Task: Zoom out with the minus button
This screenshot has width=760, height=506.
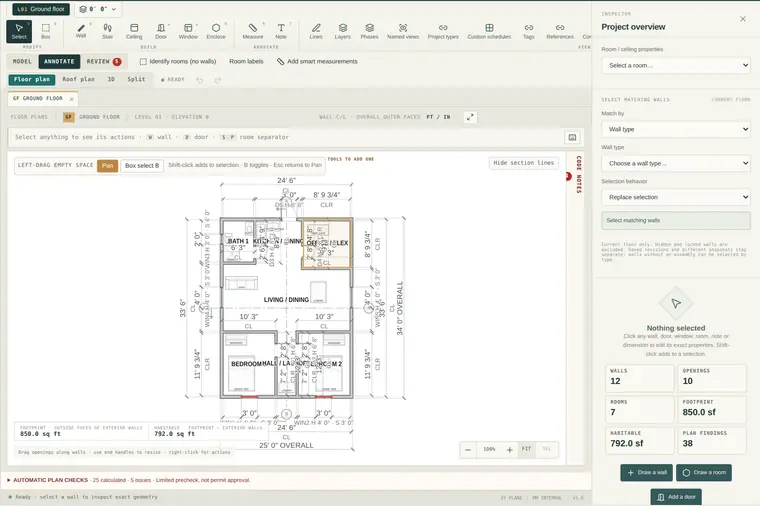Action: pyautogui.click(x=468, y=450)
